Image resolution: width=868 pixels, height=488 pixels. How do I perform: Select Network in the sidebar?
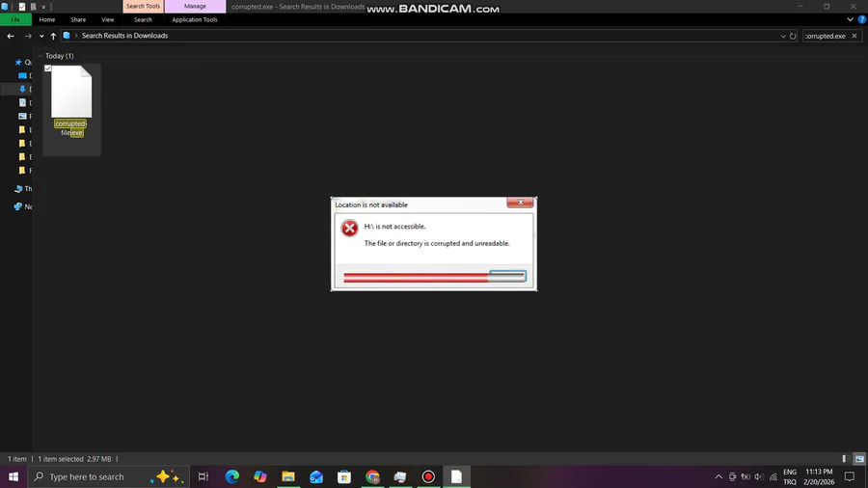pos(22,206)
